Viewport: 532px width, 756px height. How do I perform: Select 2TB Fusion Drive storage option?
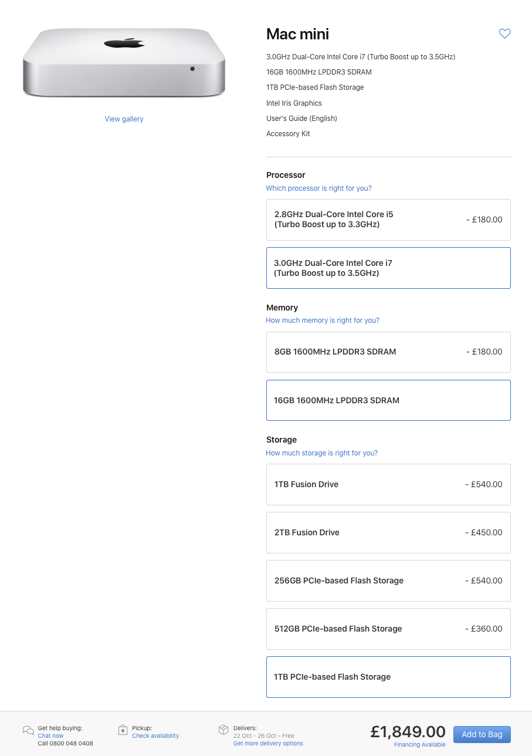(x=388, y=532)
